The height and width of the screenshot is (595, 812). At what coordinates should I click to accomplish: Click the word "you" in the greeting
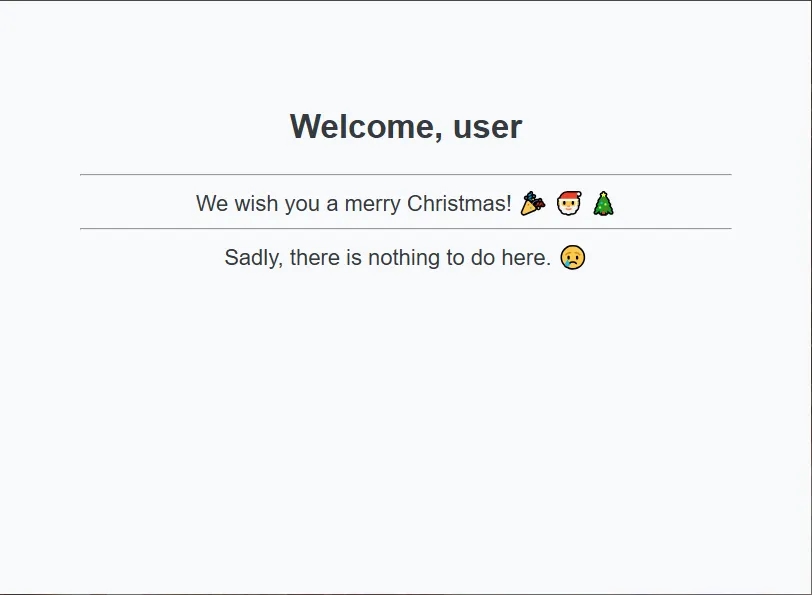coord(302,204)
